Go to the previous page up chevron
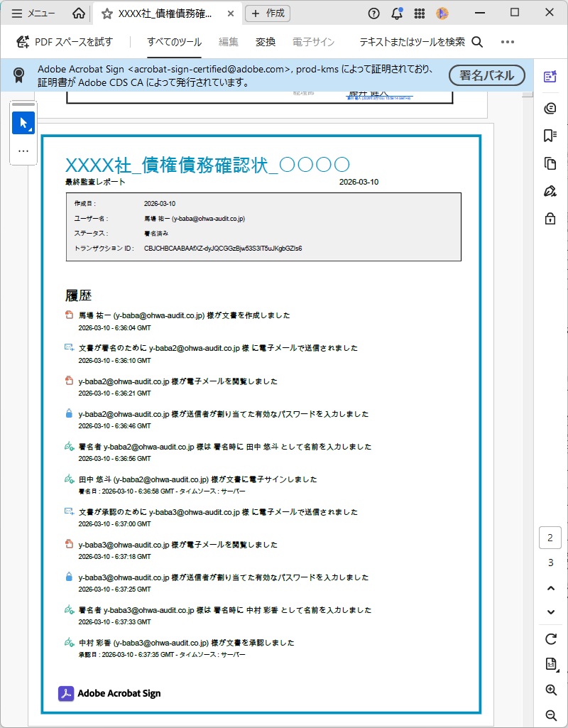Screen dimensions: 568x728 pyautogui.click(x=550, y=588)
